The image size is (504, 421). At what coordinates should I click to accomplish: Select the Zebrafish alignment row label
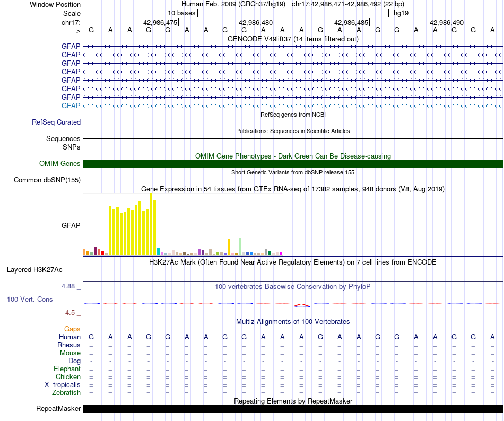pyautogui.click(x=66, y=393)
